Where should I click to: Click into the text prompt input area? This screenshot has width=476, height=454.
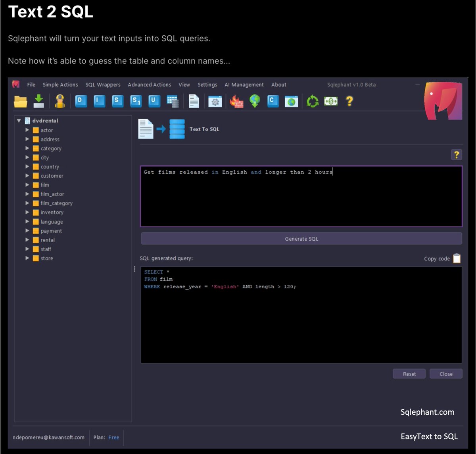click(301, 196)
